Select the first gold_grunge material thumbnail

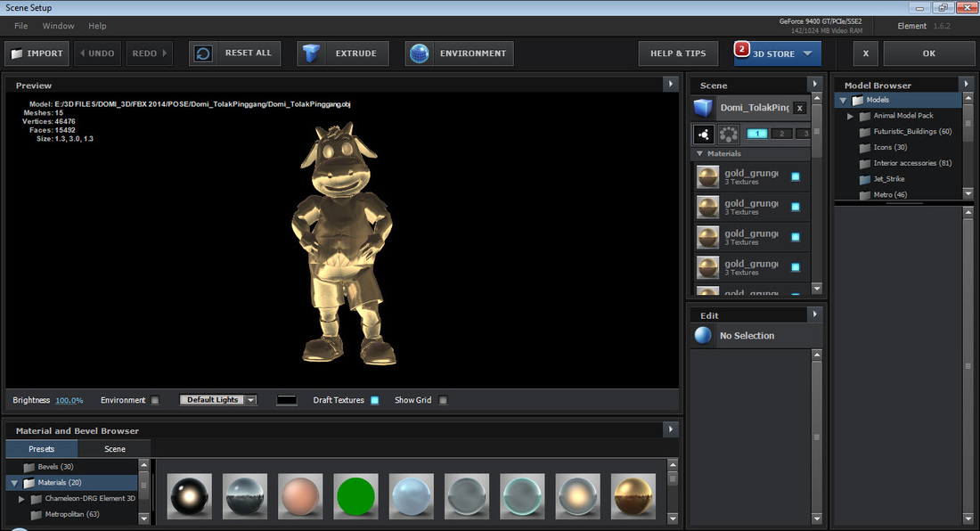click(x=708, y=176)
